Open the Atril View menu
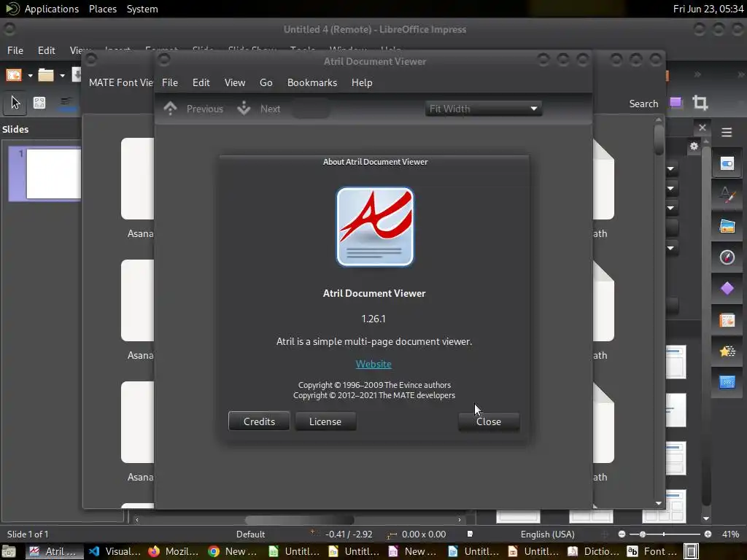Image resolution: width=747 pixels, height=560 pixels. point(235,82)
